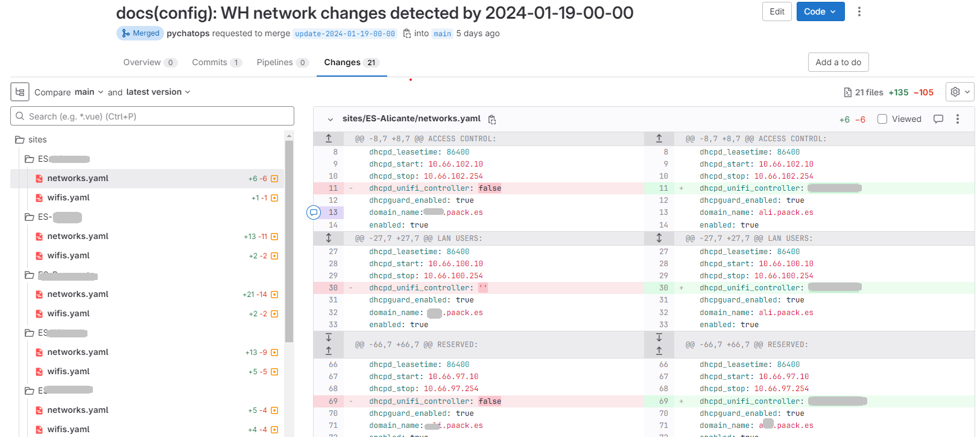Copy source branch name icon
The width and height of the screenshot is (980, 437).
(407, 33)
